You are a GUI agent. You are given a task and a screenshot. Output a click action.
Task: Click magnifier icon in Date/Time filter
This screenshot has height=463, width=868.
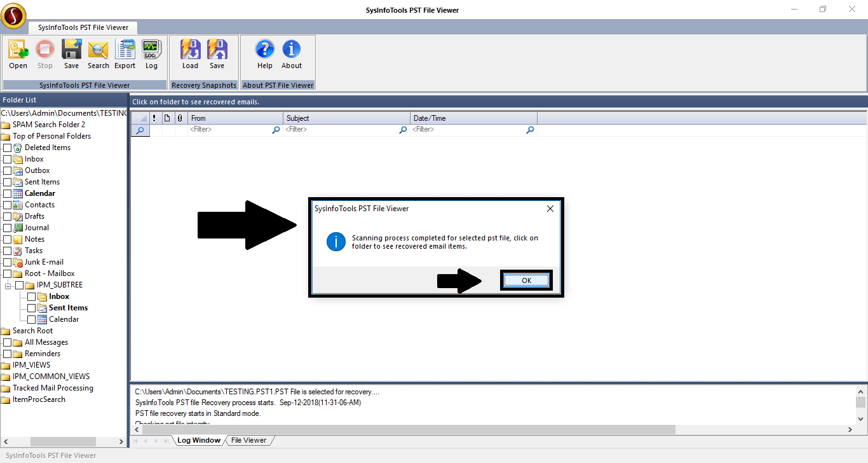coord(530,130)
